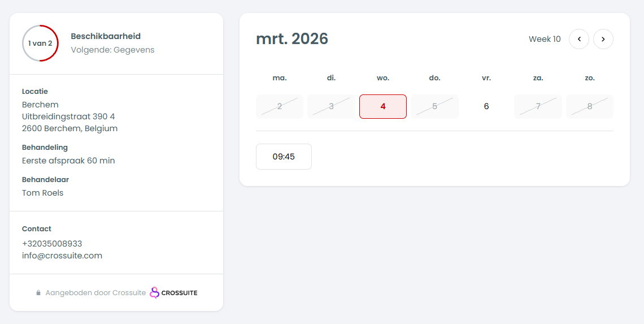Click the step 1 van 2 progress circle
This screenshot has height=324, width=644.
coord(40,43)
